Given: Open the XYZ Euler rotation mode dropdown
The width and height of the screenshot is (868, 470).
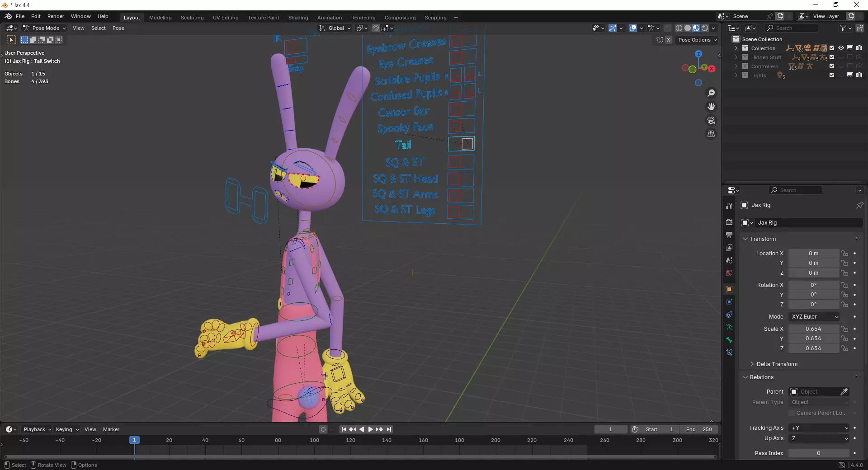Looking at the screenshot, I should pos(814,317).
